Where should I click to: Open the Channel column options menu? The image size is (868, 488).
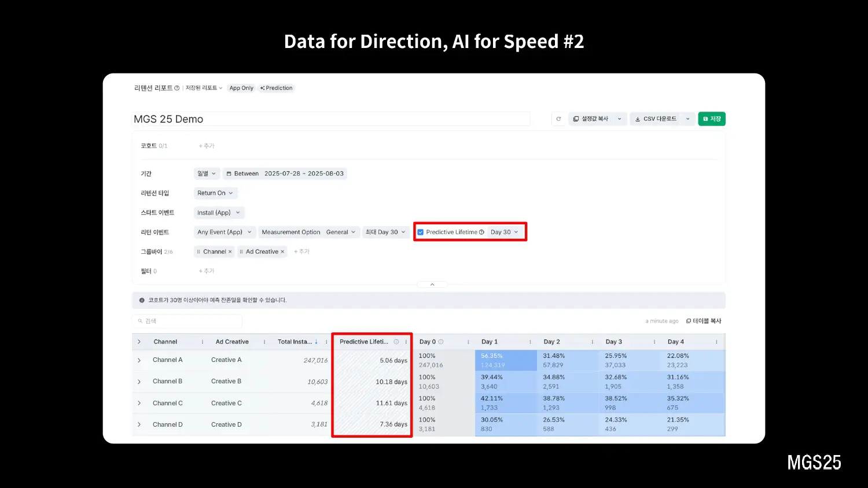pos(203,342)
